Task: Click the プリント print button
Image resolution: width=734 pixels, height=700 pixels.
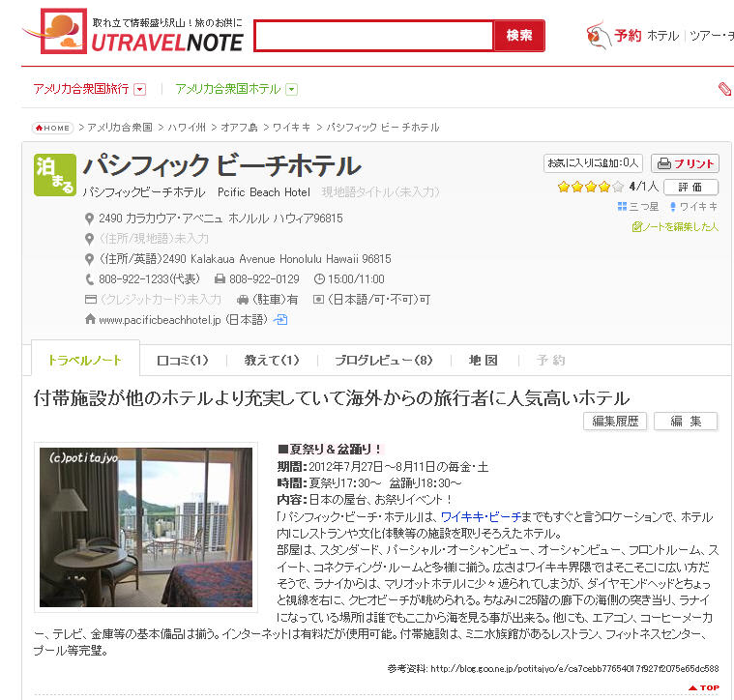Action: click(685, 163)
